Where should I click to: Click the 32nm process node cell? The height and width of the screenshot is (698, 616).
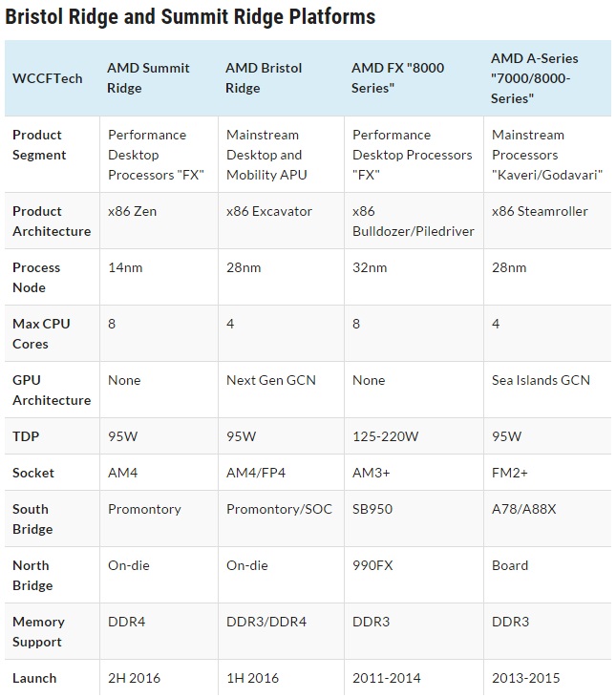370,267
